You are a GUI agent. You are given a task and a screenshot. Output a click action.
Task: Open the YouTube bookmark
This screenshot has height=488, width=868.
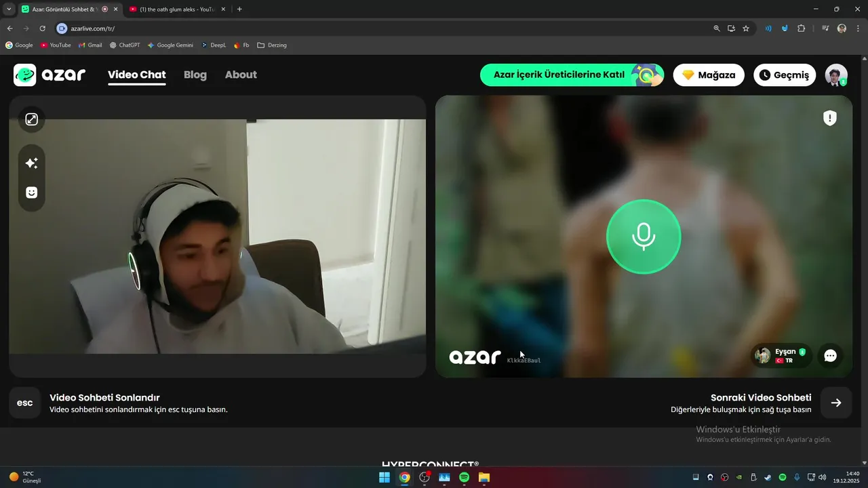click(x=56, y=45)
